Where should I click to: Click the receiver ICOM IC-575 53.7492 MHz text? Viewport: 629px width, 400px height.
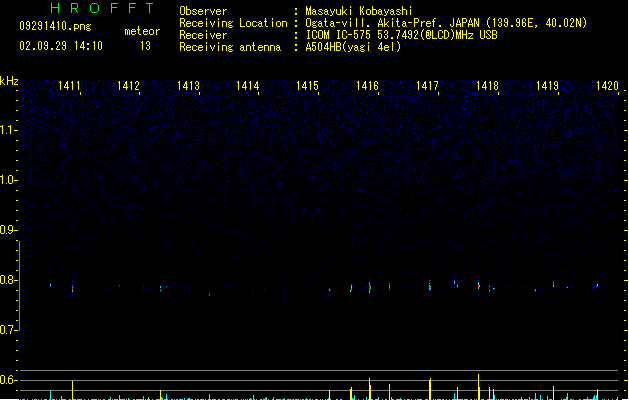pos(402,35)
